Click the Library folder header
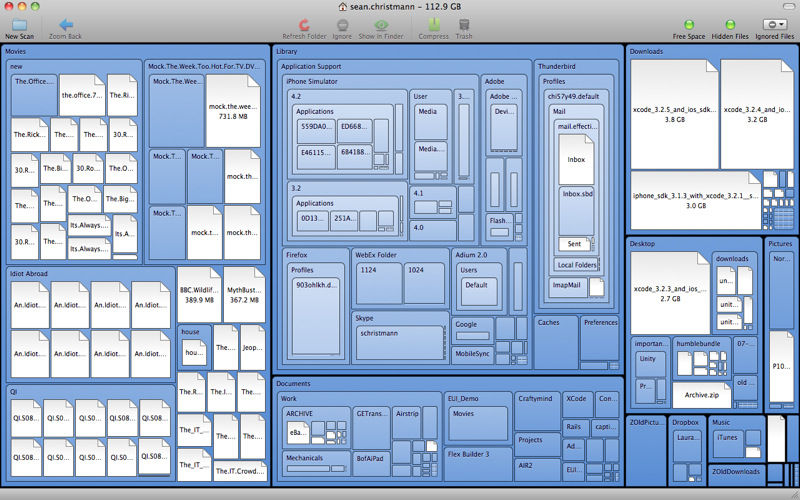The height and width of the screenshot is (500, 800). point(287,52)
